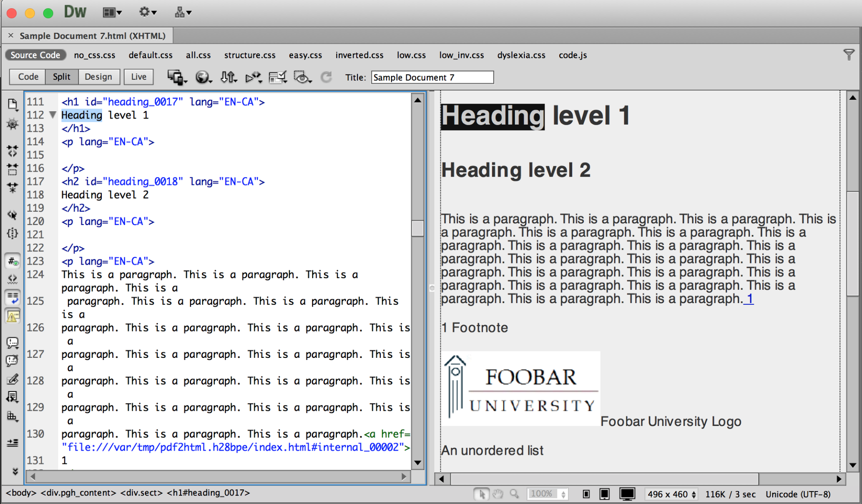Open the window size 496 x 460 dropdown
Image resolution: width=862 pixels, height=504 pixels.
point(672,494)
